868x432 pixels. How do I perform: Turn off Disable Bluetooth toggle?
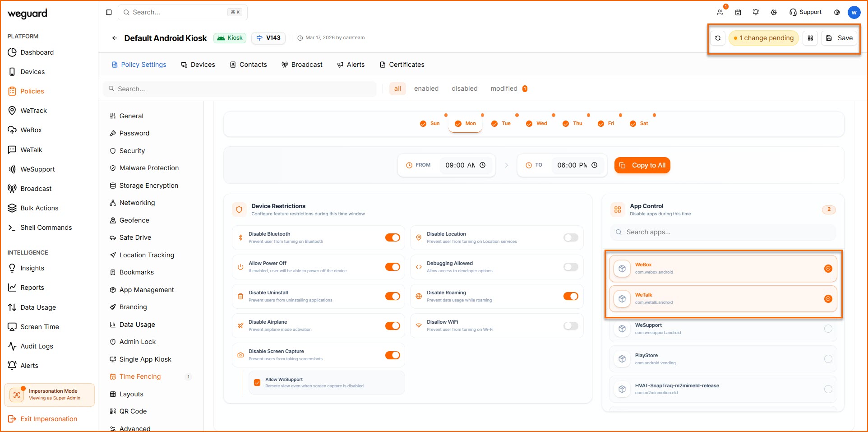(x=392, y=237)
